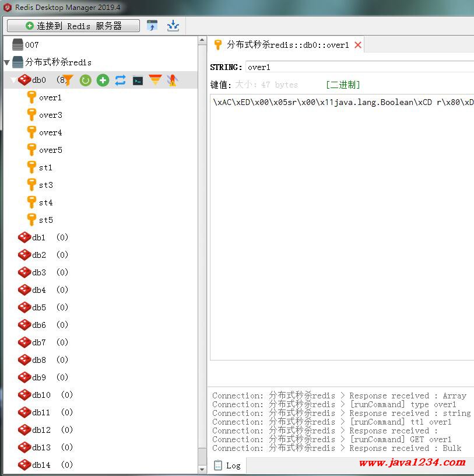Click the log line 'Response received : string'
The width and height of the screenshot is (474, 476).
coord(410,413)
